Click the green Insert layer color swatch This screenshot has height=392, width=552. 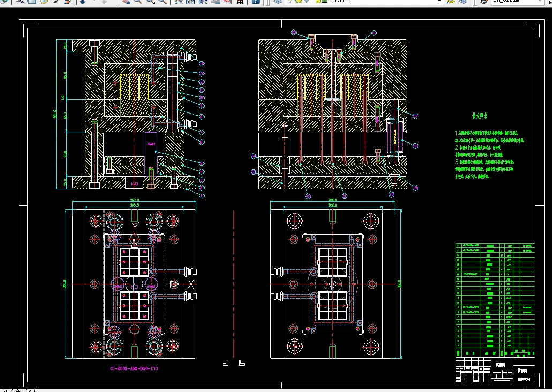click(324, 2)
